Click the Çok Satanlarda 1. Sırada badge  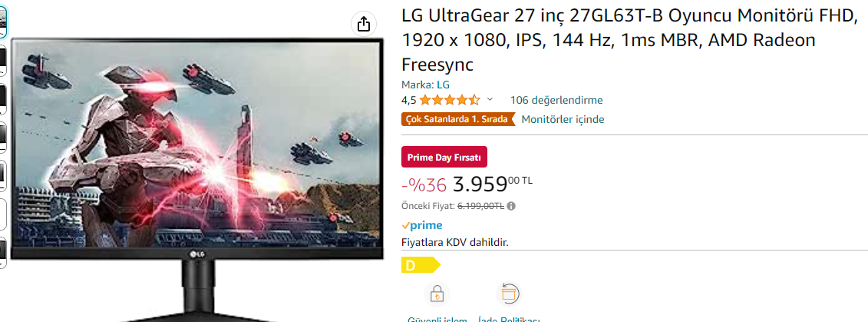pyautogui.click(x=458, y=119)
